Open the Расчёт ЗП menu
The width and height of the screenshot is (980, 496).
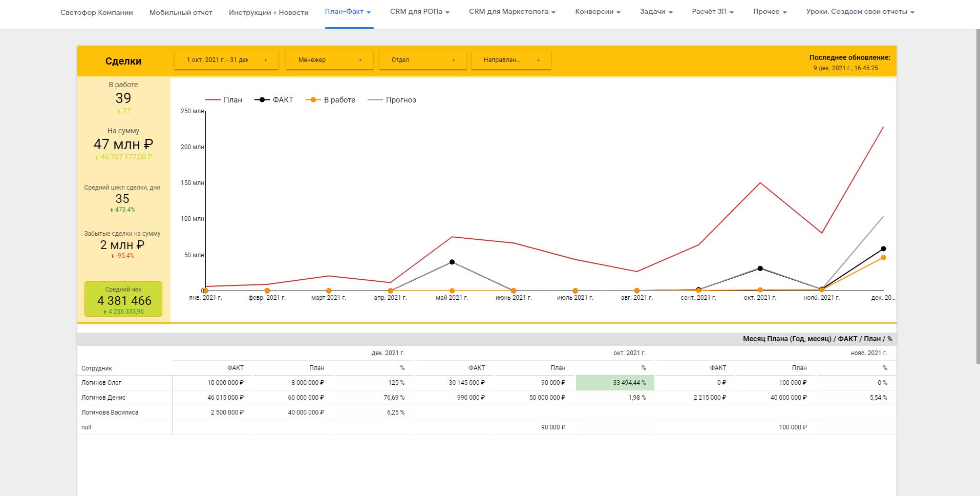click(712, 12)
